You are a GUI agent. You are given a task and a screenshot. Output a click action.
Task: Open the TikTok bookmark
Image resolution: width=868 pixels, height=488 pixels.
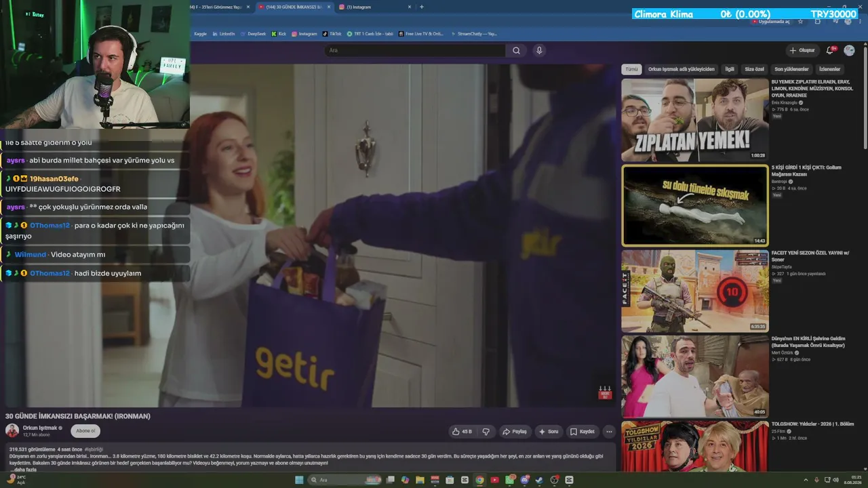[332, 34]
